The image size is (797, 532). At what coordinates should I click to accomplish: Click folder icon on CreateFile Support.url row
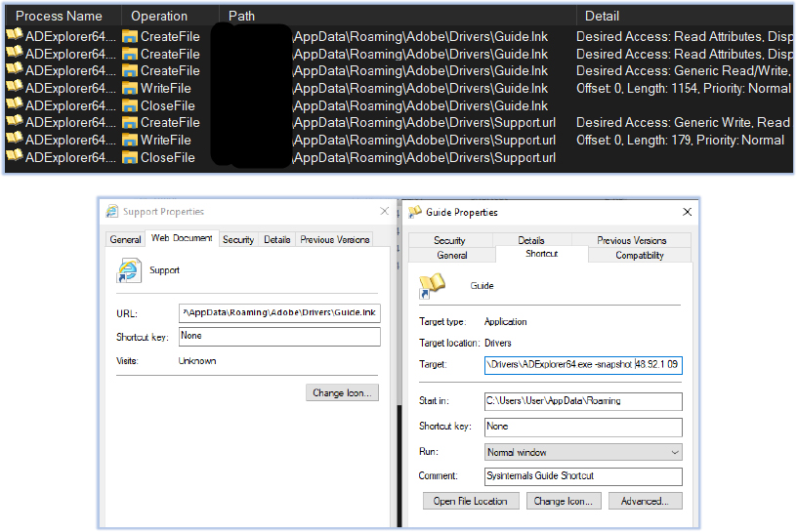(130, 123)
